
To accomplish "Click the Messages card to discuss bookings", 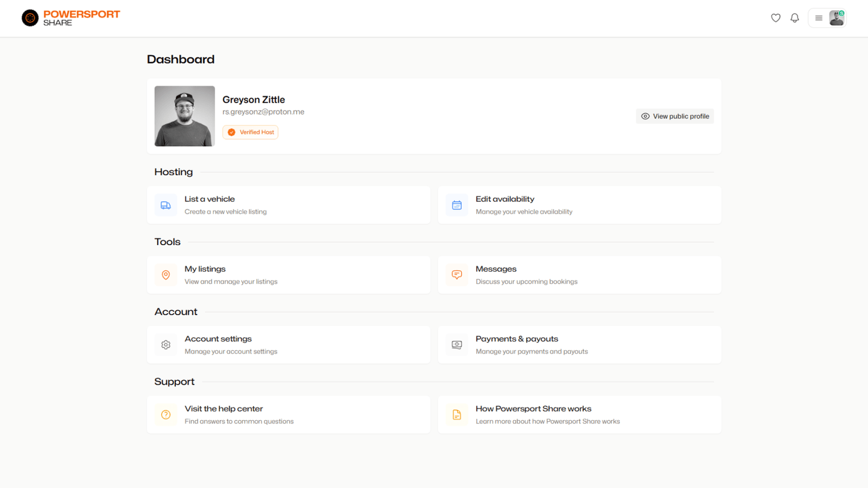I will click(579, 275).
